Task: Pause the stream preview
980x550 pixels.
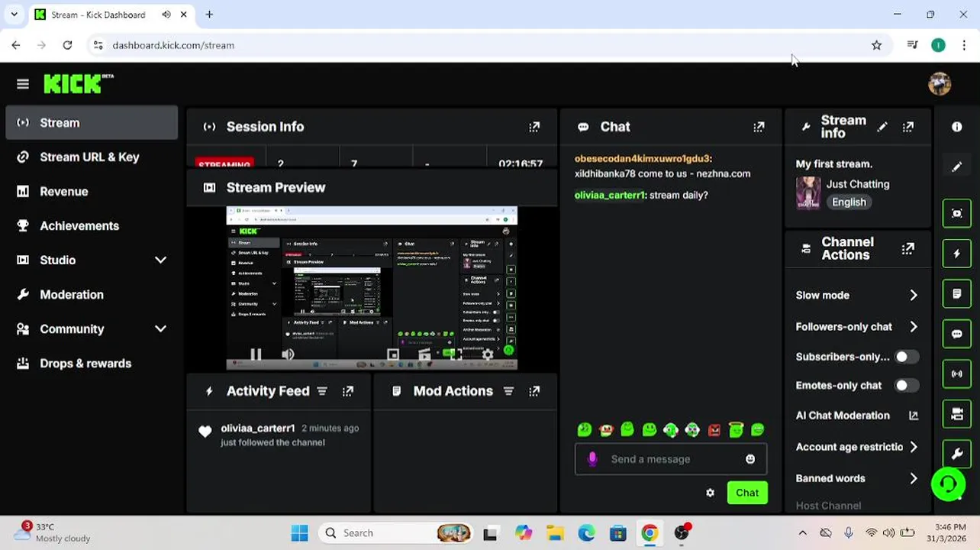Action: [x=256, y=354]
